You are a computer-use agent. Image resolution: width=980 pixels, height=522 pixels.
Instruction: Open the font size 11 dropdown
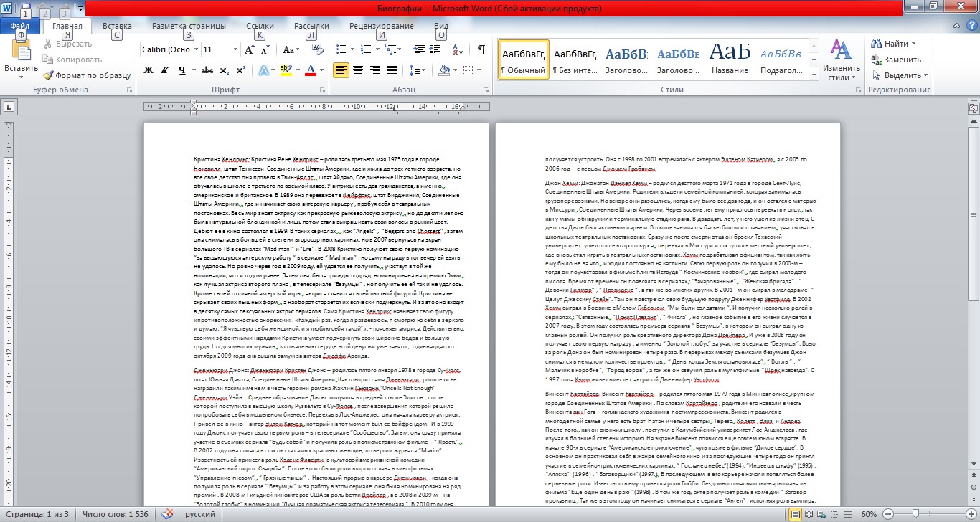click(x=235, y=50)
